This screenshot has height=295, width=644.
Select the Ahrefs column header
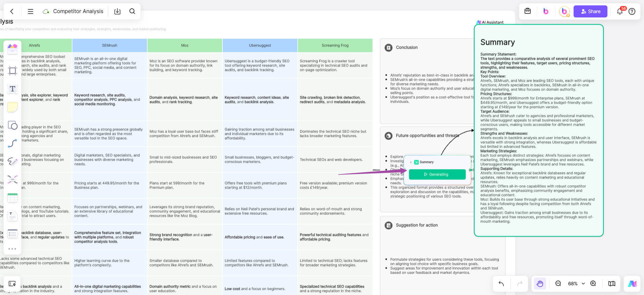pyautogui.click(x=34, y=45)
